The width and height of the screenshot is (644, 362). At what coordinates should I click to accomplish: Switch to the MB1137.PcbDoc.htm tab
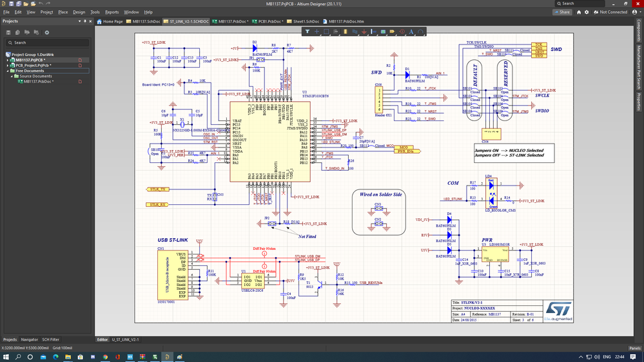click(x=344, y=21)
